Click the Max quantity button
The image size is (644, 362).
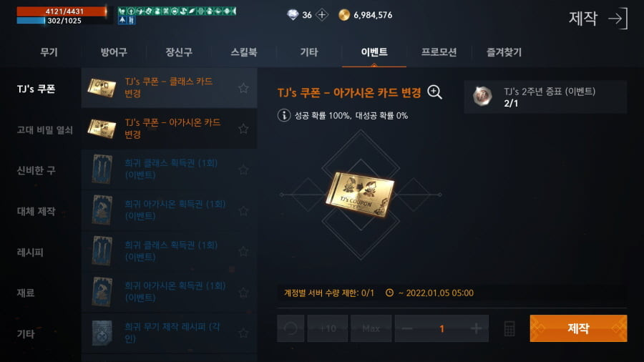371,328
